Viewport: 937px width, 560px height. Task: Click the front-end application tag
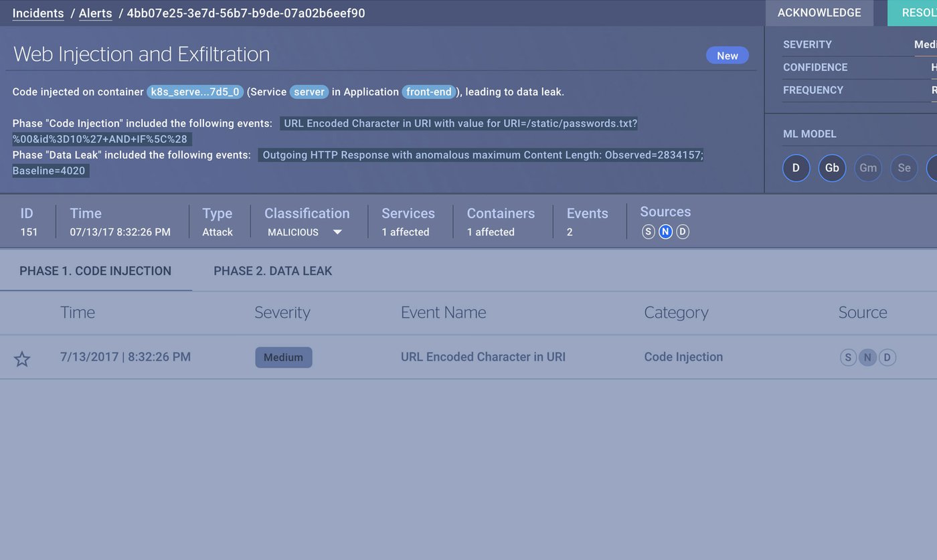point(429,92)
